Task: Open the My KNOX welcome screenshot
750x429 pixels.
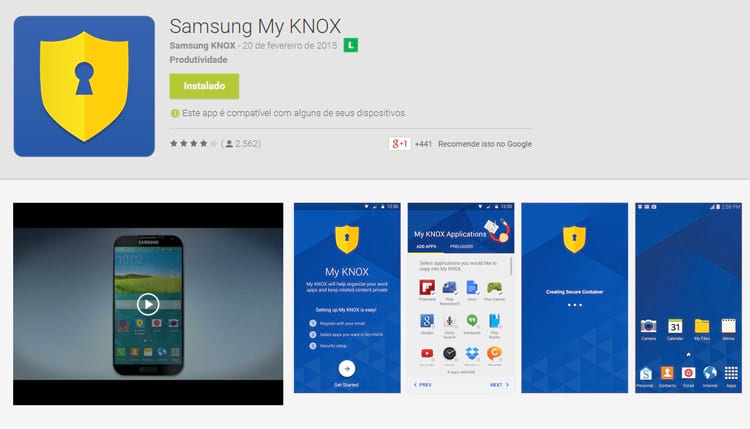Action: click(347, 298)
